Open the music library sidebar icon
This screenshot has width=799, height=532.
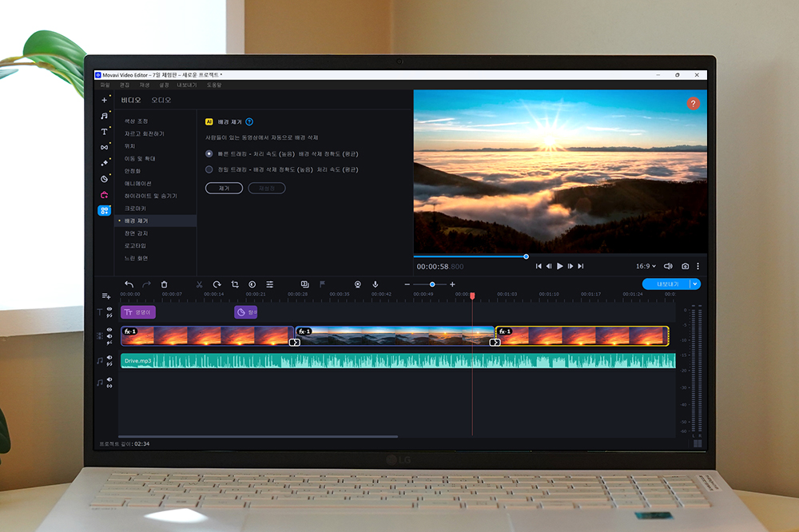coord(104,116)
